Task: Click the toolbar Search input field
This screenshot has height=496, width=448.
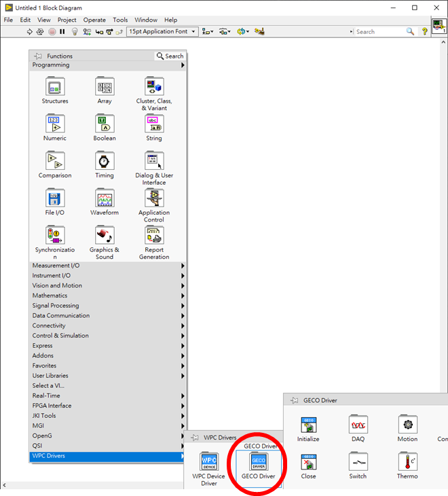Action: pyautogui.click(x=380, y=31)
